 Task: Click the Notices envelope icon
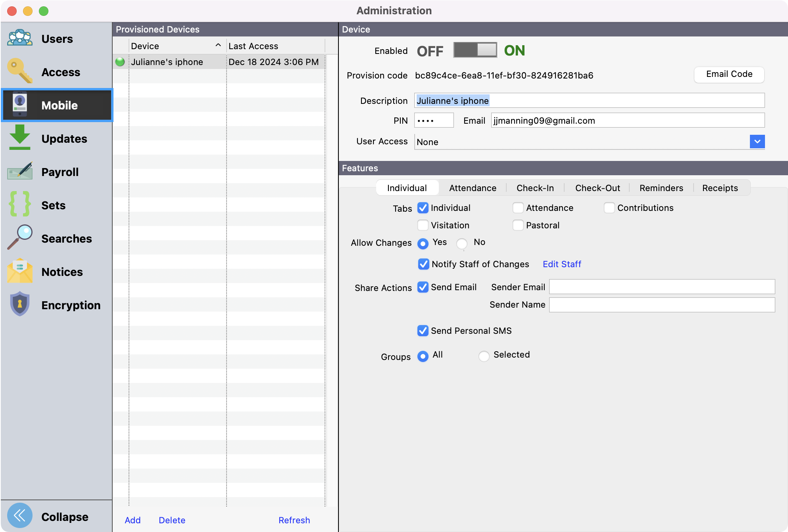(19, 271)
